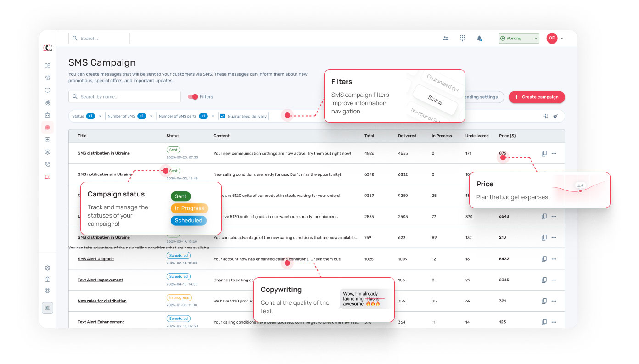This screenshot has height=364, width=639.
Task: Open the Working status dropdown
Action: tap(519, 39)
